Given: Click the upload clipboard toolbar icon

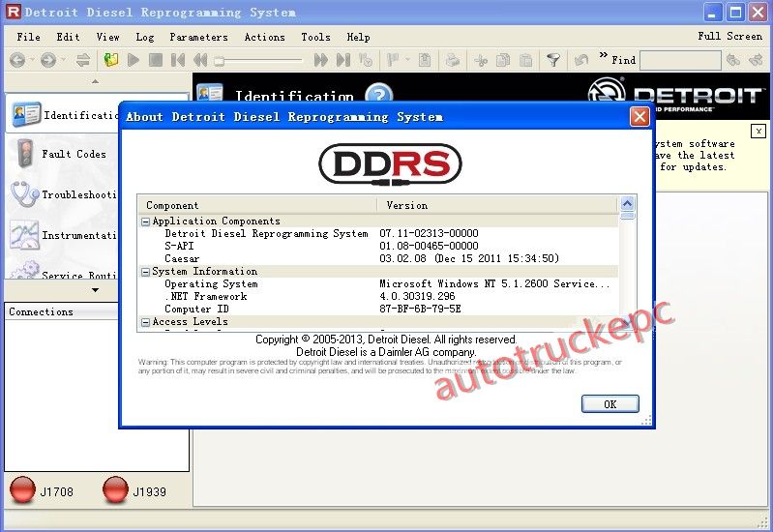Looking at the screenshot, I should [x=425, y=60].
